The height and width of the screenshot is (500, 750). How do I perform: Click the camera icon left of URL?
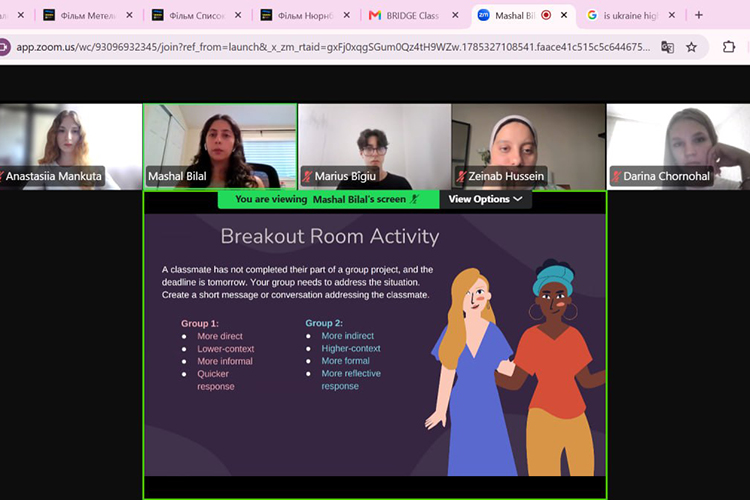[4, 47]
